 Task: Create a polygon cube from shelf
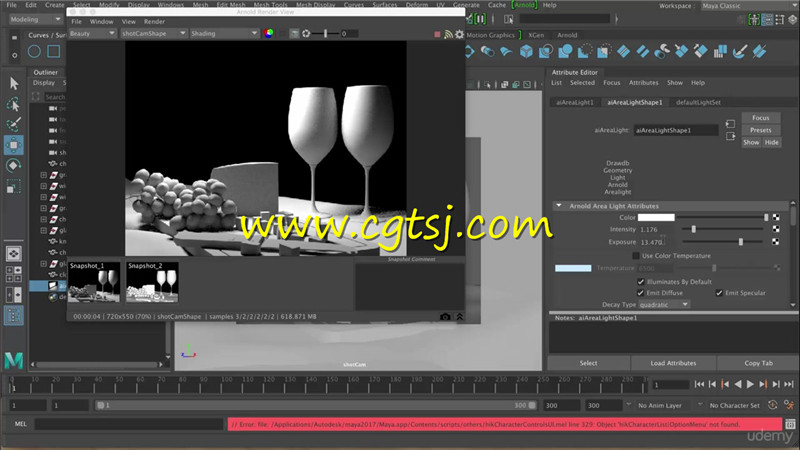526,52
